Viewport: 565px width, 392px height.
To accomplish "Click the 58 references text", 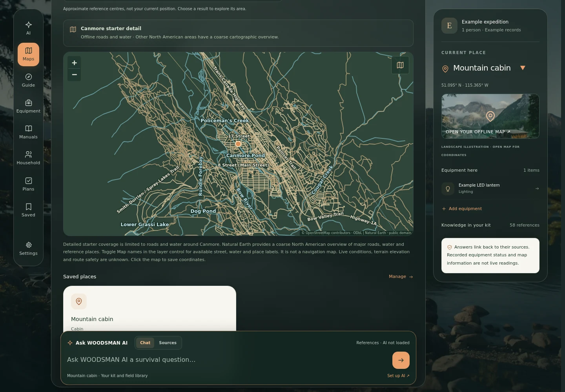I will (524, 225).
